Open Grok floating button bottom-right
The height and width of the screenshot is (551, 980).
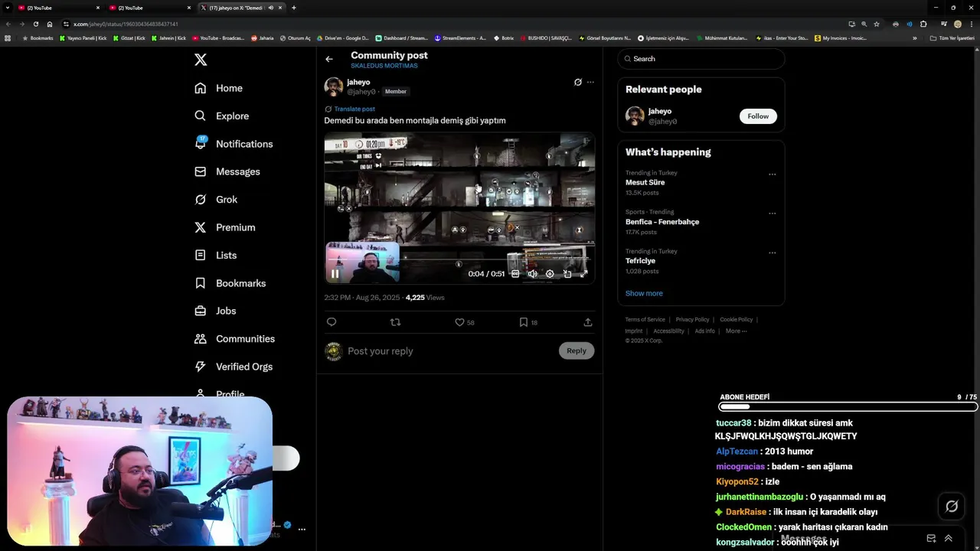[x=952, y=506]
